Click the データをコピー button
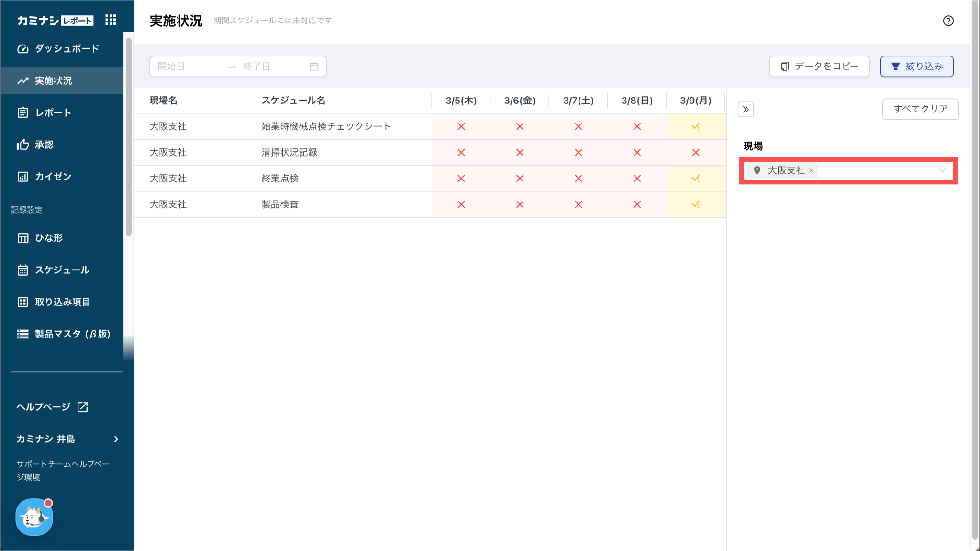This screenshot has width=980, height=551. pyautogui.click(x=819, y=66)
